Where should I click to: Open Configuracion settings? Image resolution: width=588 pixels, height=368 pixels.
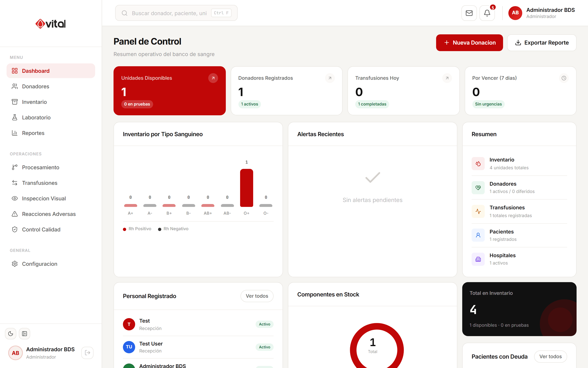tap(51, 264)
